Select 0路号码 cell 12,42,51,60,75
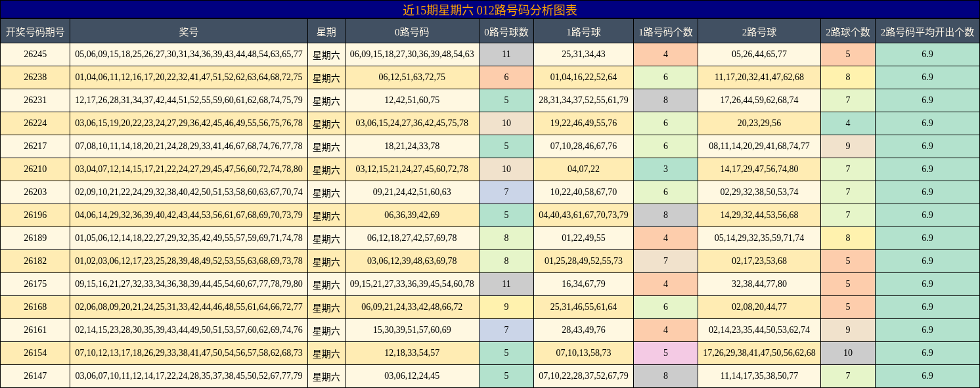The width and height of the screenshot is (980, 388). pos(412,100)
